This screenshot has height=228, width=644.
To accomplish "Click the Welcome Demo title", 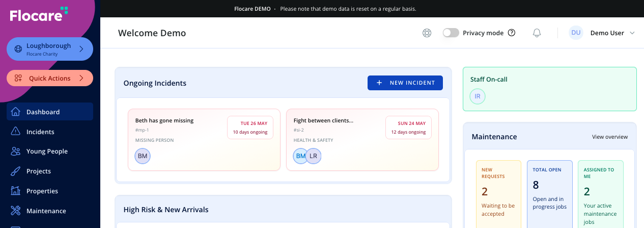I will [152, 33].
